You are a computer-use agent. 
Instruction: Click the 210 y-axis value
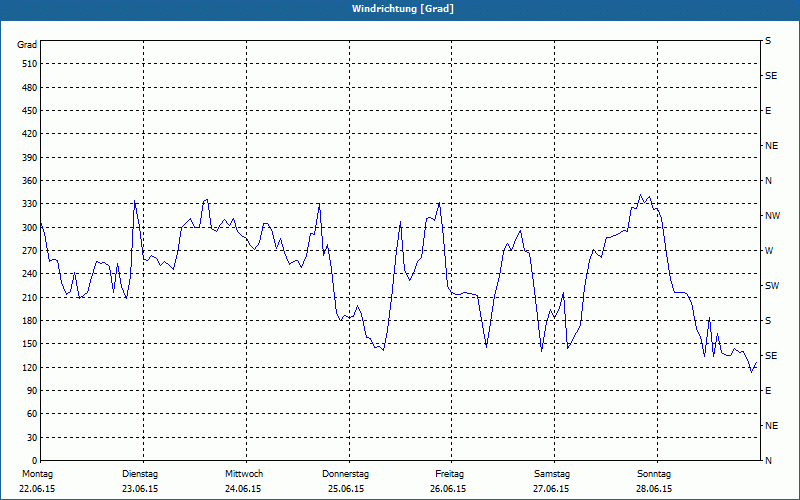29,297
